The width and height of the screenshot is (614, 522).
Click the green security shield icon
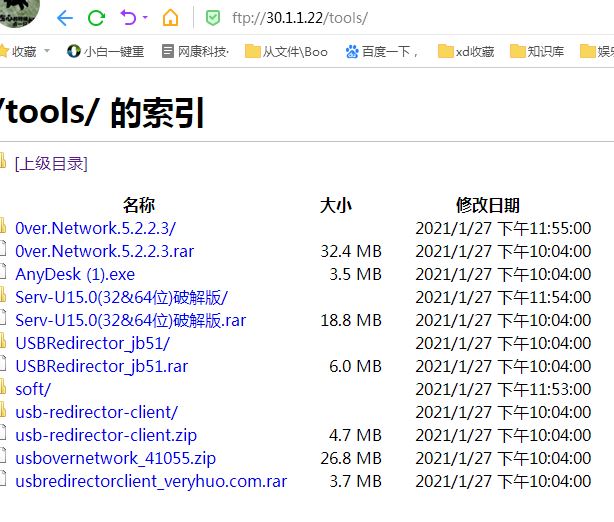tap(213, 18)
